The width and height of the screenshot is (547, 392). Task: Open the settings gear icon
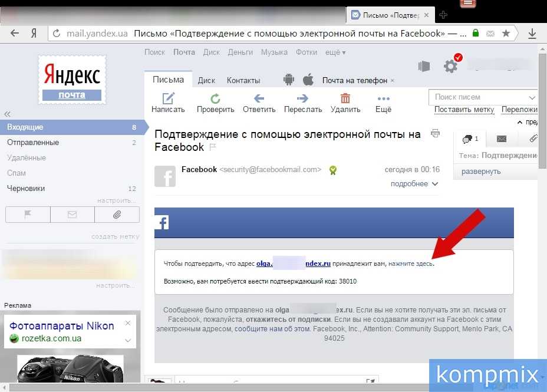click(450, 66)
